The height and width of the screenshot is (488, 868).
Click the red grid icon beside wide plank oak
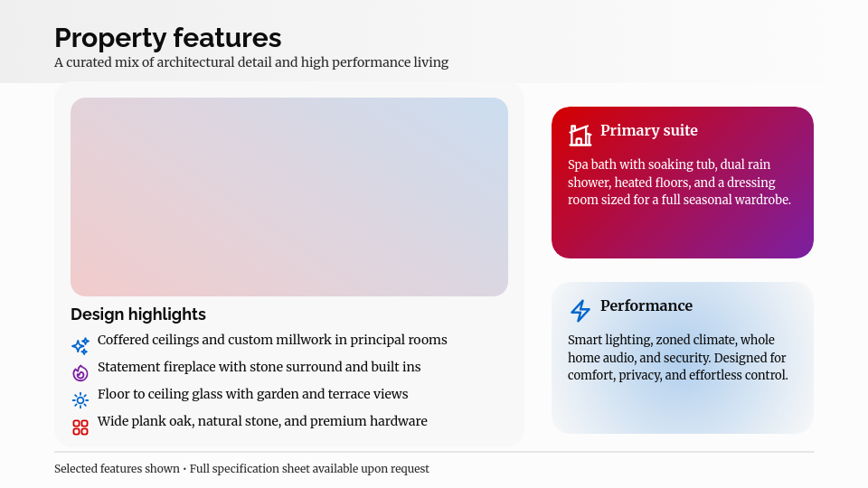[80, 427]
